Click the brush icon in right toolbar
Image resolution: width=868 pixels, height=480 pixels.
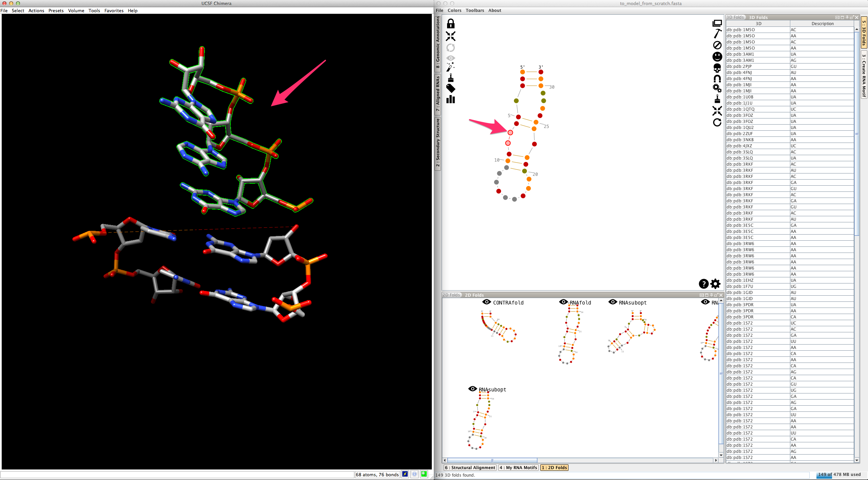click(717, 99)
